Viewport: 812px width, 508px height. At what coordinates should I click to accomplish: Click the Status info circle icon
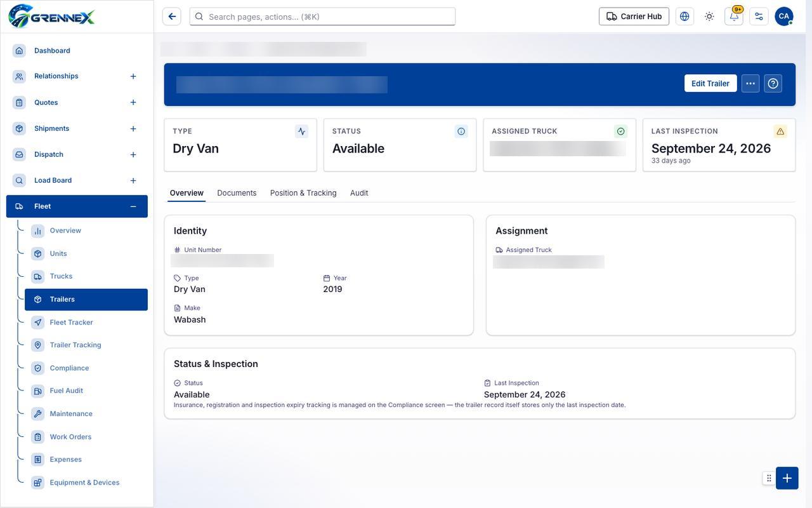coord(461,131)
